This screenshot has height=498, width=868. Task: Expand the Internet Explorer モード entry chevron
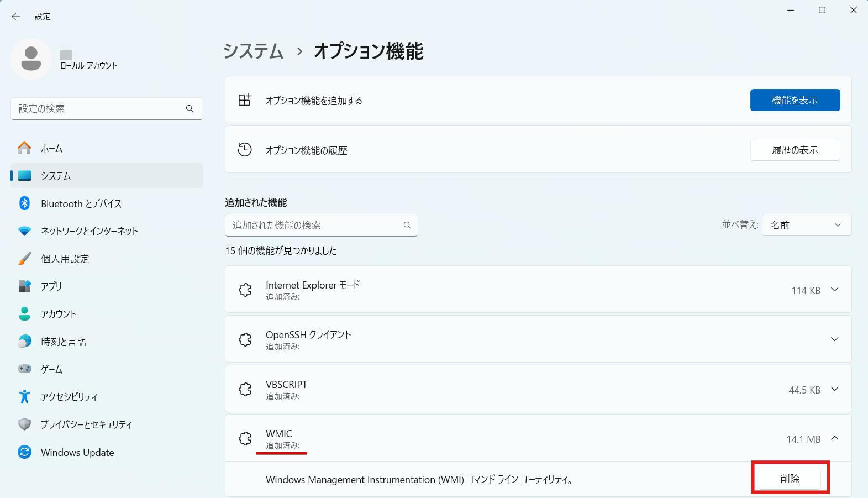[835, 290]
